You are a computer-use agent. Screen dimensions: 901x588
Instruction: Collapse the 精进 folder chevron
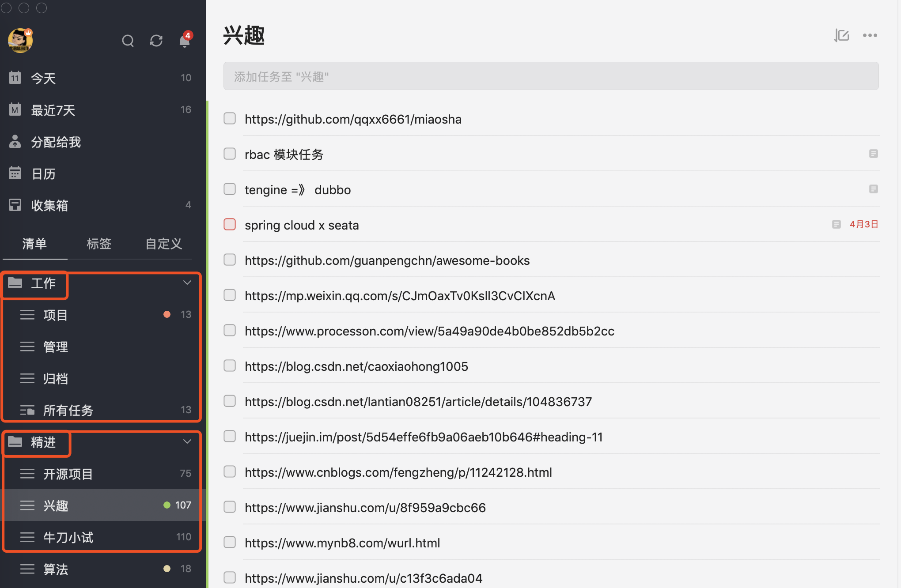click(187, 441)
